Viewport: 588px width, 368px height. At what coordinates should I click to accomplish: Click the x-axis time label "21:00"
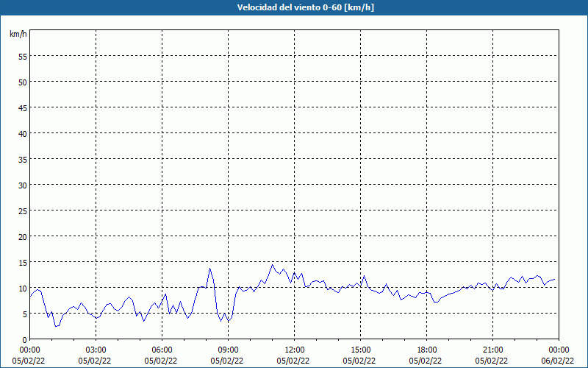(492, 350)
